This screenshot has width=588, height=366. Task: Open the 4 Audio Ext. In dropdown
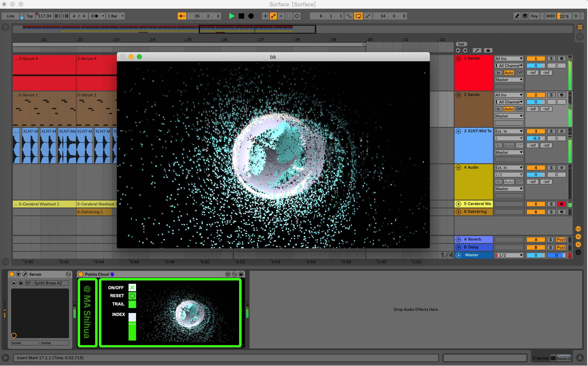(509, 168)
